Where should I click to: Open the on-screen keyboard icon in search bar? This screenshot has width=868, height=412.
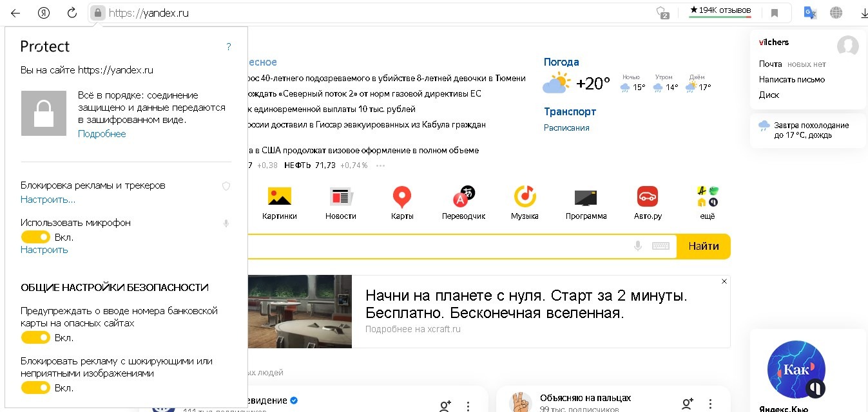660,246
